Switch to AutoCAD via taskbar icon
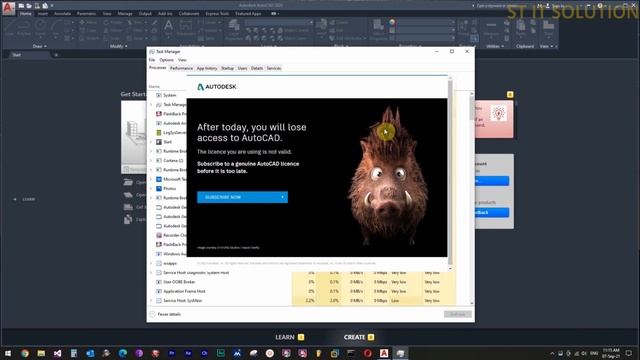This screenshot has width=640, height=360. point(384,353)
